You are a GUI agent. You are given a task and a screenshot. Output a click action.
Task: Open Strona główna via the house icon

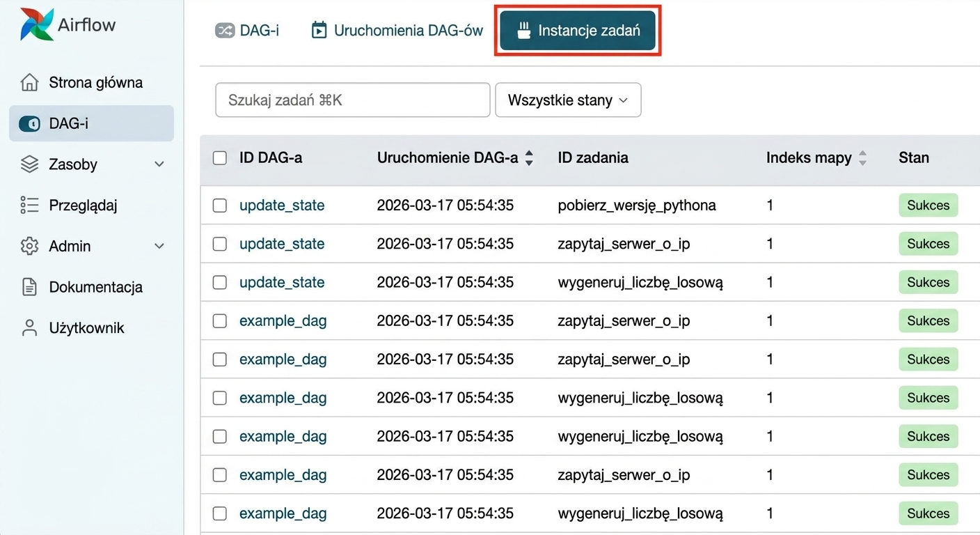pyautogui.click(x=29, y=82)
